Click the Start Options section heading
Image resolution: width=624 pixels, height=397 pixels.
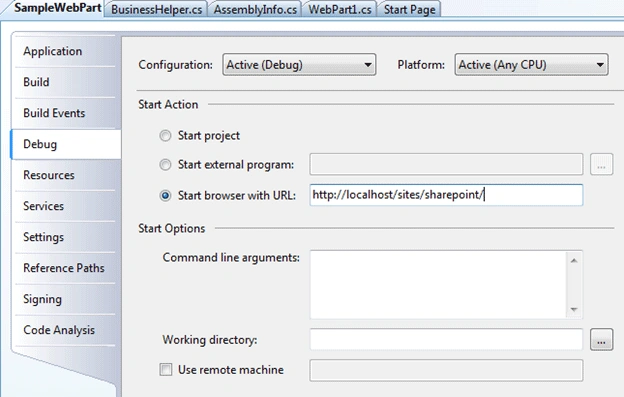[172, 229]
